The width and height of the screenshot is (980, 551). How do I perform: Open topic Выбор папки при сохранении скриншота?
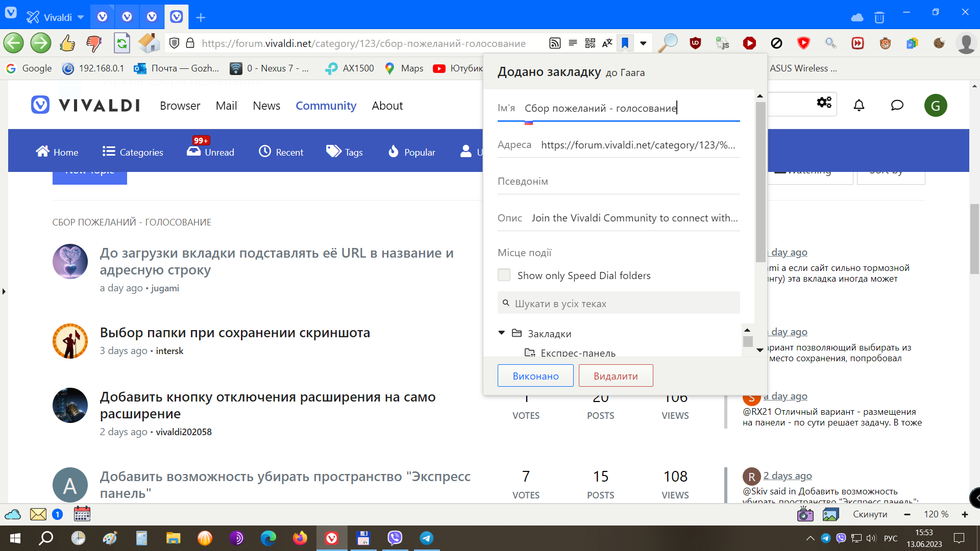[x=235, y=333]
